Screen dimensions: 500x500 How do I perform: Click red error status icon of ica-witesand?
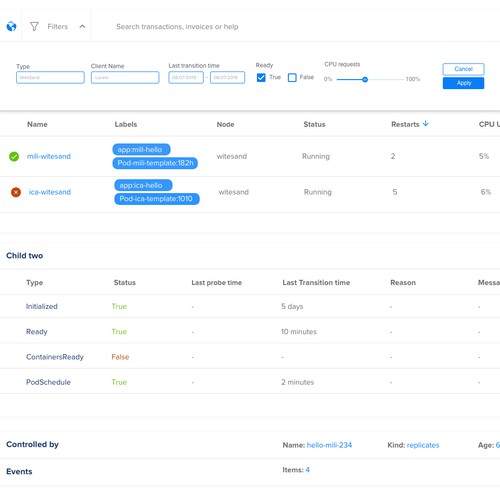16,192
